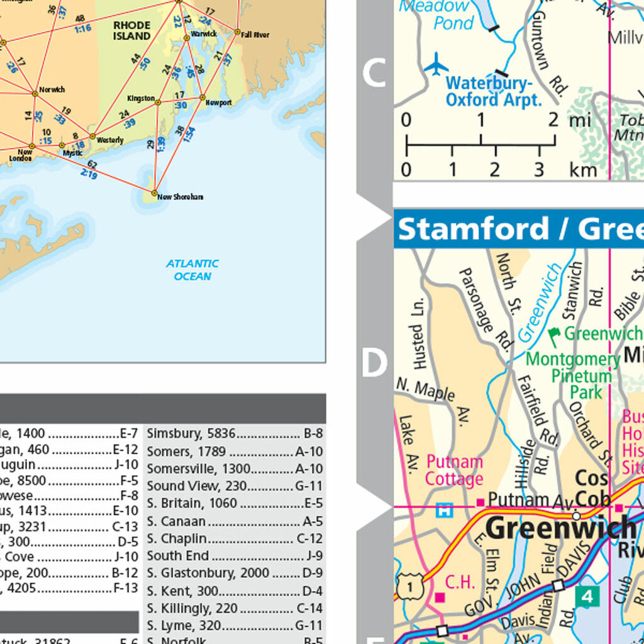
Task: Click the New London city dot
Action: coord(31,146)
